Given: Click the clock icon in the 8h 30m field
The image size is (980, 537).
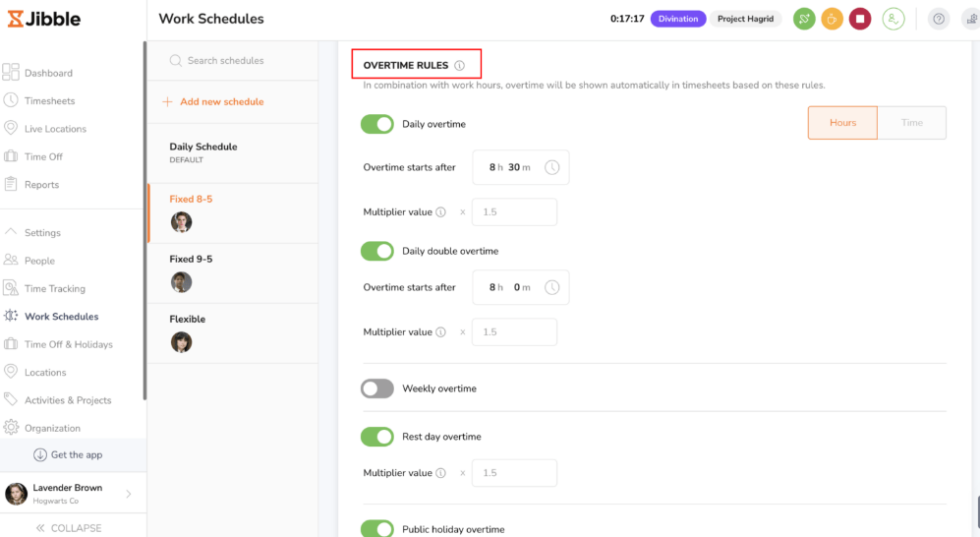Looking at the screenshot, I should [551, 167].
